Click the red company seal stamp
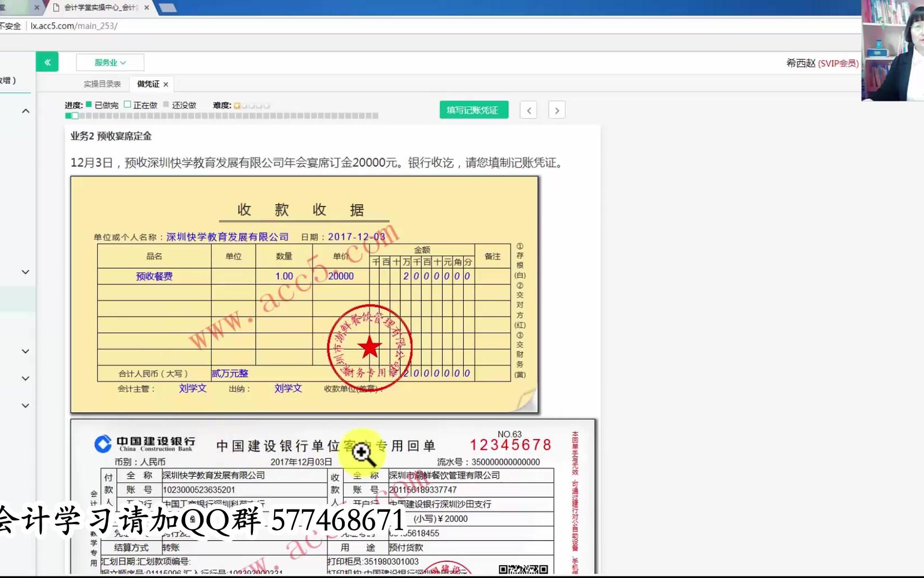The width and height of the screenshot is (924, 578). (x=370, y=348)
